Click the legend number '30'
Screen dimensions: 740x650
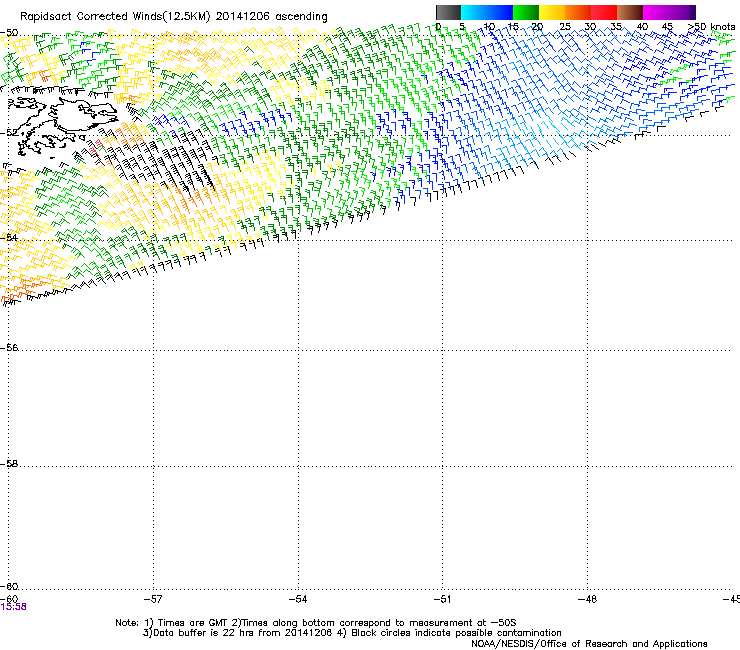pyautogui.click(x=590, y=27)
